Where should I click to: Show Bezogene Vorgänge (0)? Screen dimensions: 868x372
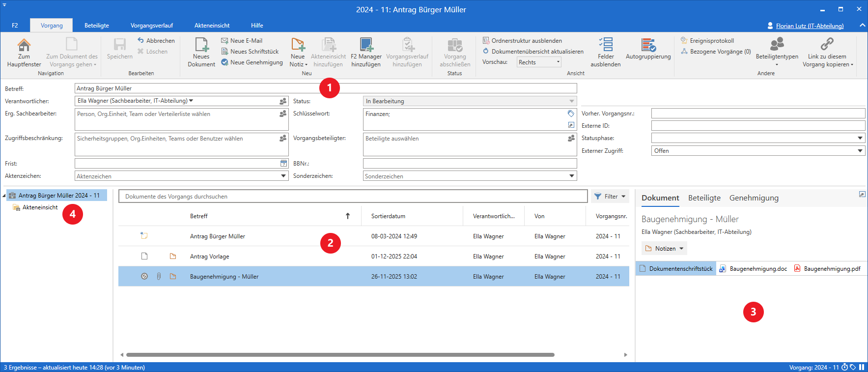coord(716,52)
